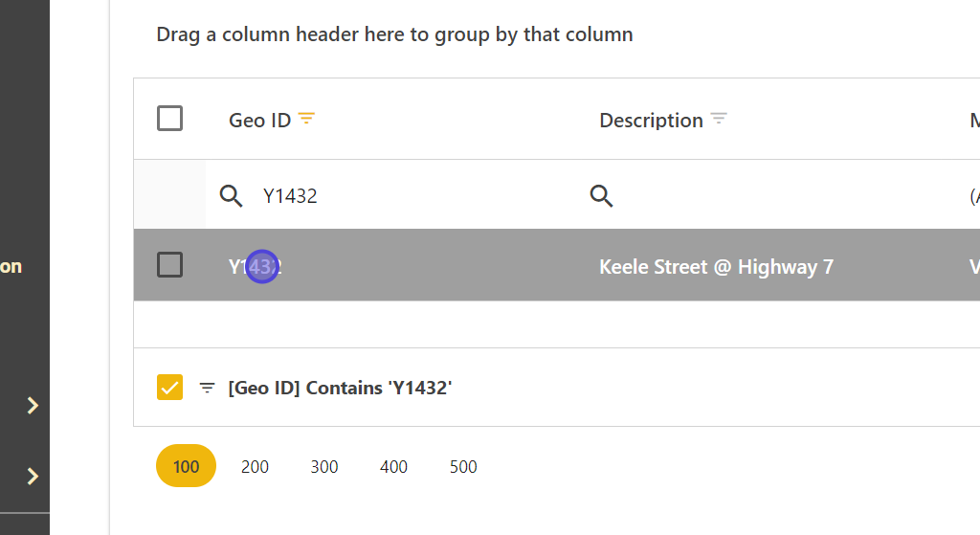Click search icon in Geo ID filter cell
This screenshot has width=980, height=535.
[x=231, y=196]
